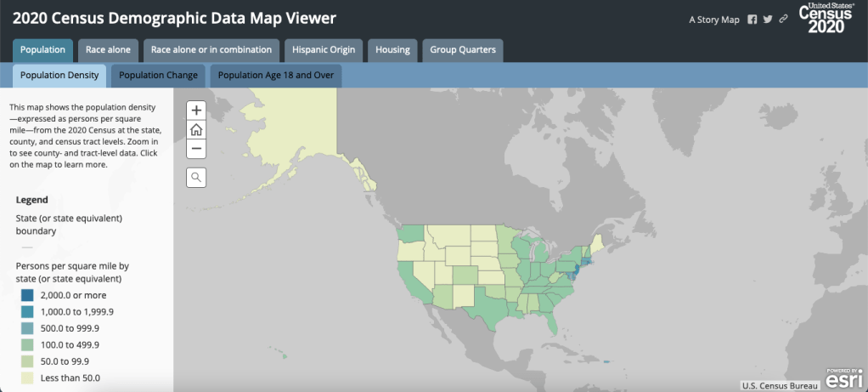868x392 pixels.
Task: Share story map on Facebook
Action: pos(752,20)
